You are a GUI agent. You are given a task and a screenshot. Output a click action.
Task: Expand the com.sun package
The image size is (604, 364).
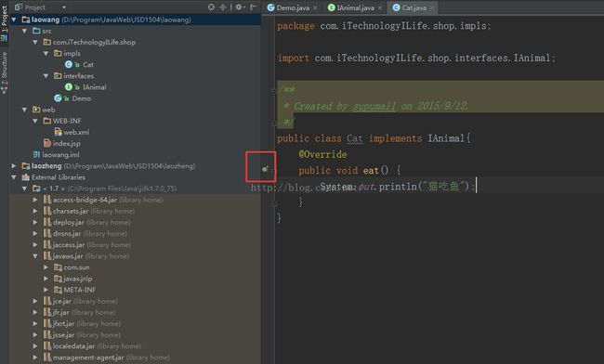click(x=46, y=267)
